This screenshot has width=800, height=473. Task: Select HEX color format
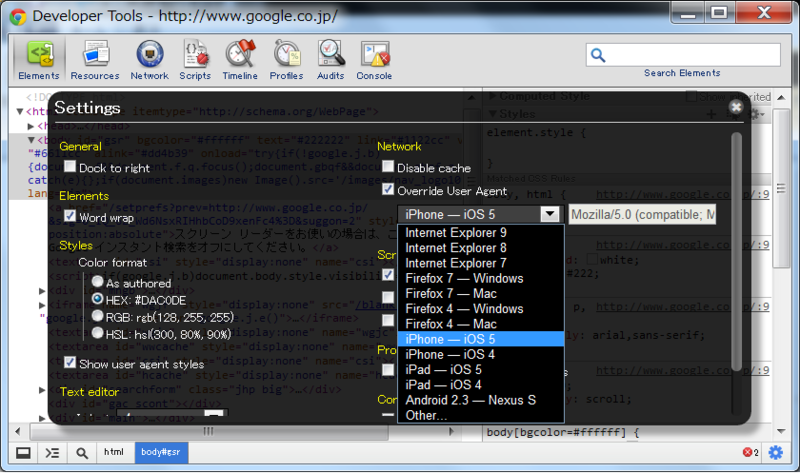click(97, 298)
